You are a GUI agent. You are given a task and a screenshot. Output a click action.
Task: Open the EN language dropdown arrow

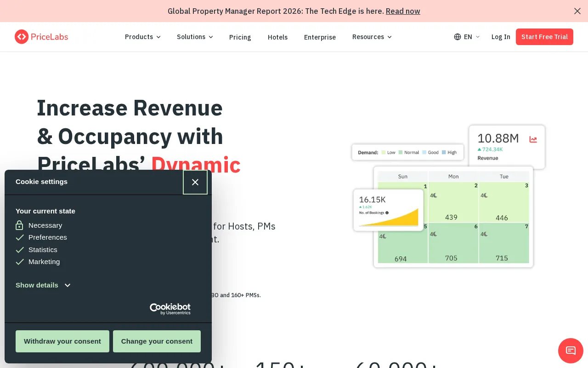coord(478,37)
